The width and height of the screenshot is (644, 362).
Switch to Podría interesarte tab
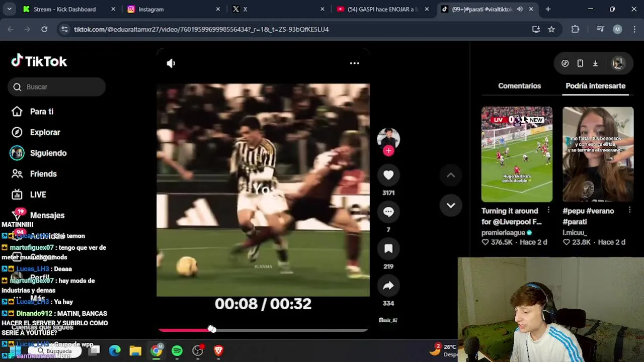[595, 86]
